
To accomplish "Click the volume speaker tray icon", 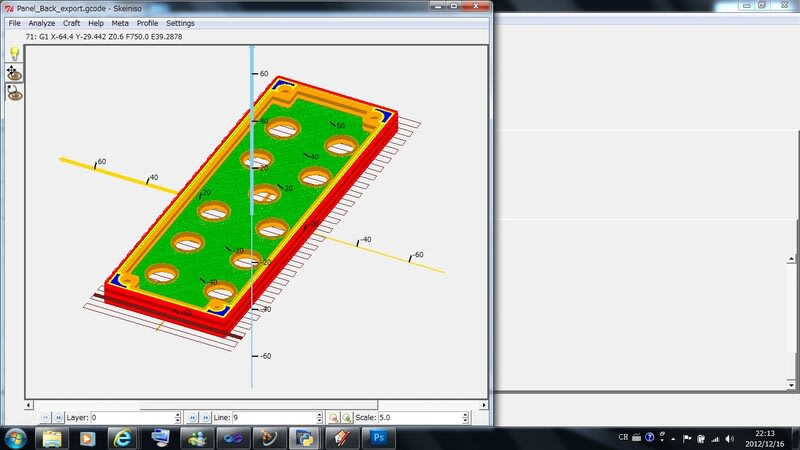I will click(730, 438).
